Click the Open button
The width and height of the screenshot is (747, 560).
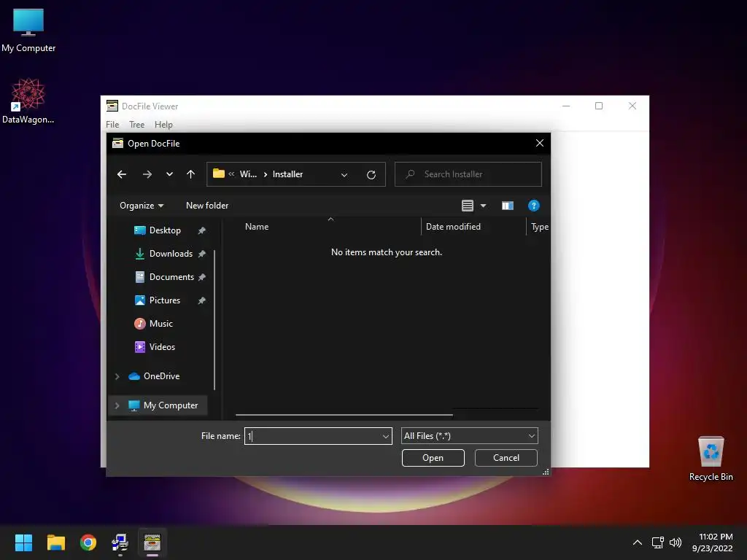[x=433, y=458]
